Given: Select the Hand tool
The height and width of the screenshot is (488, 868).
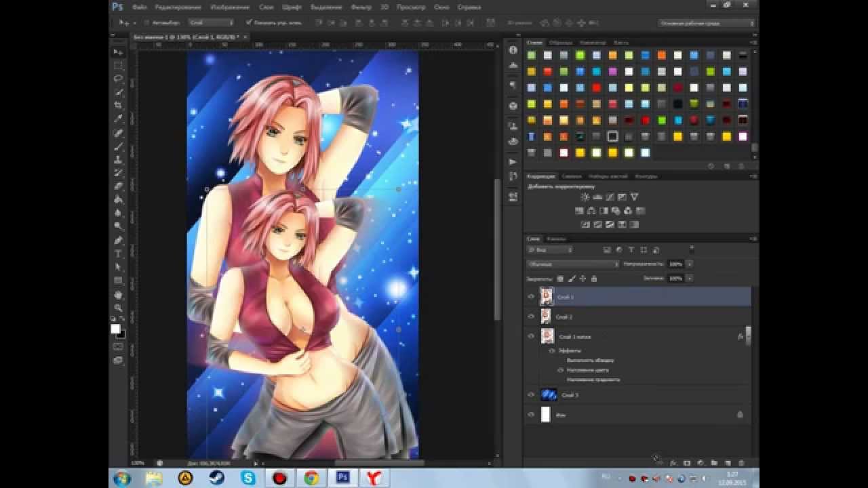Looking at the screenshot, I should click(118, 295).
